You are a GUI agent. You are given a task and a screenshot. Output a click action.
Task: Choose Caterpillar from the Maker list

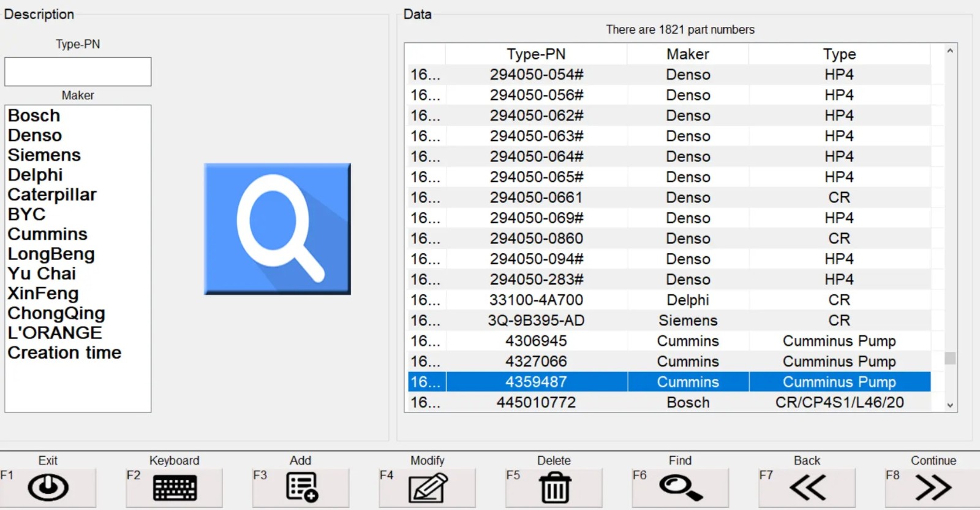point(52,195)
